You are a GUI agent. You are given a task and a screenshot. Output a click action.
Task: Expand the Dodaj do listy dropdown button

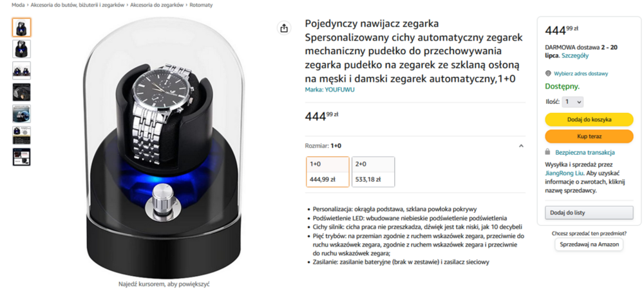point(589,213)
